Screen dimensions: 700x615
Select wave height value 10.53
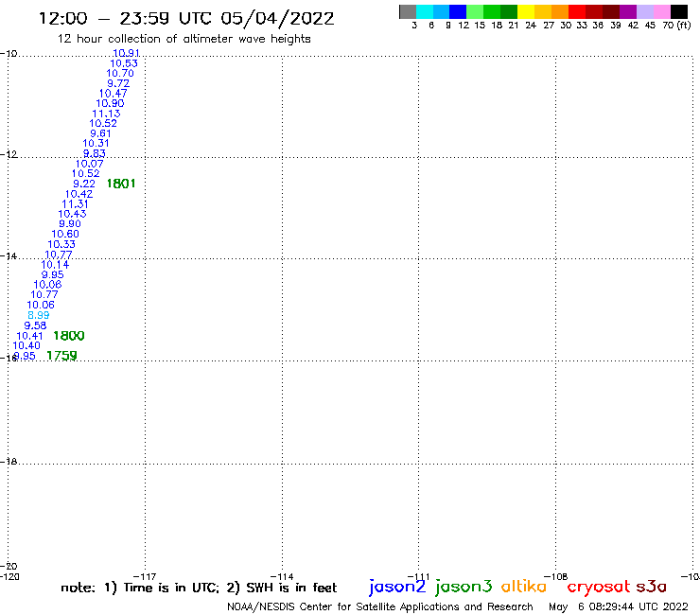click(x=124, y=63)
